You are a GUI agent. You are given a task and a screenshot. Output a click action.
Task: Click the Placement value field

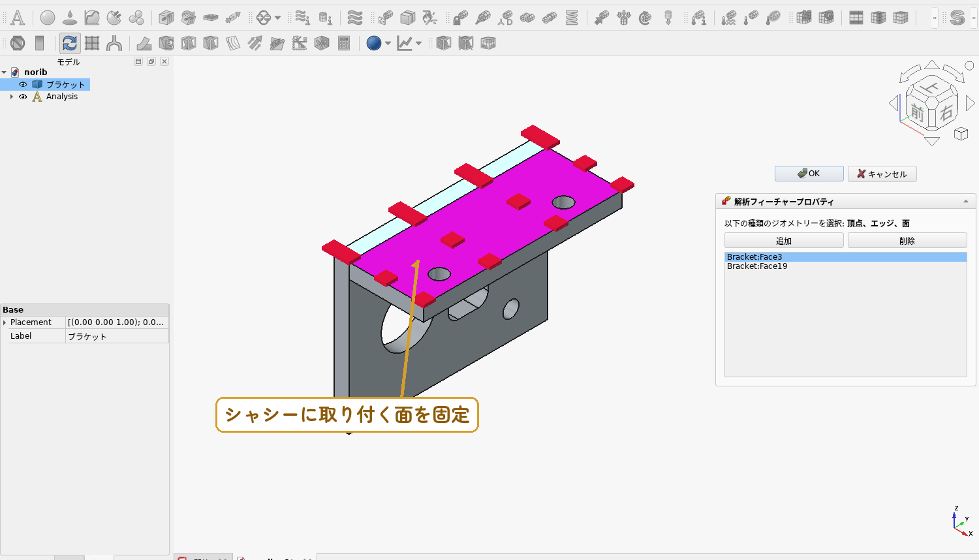[x=117, y=322]
